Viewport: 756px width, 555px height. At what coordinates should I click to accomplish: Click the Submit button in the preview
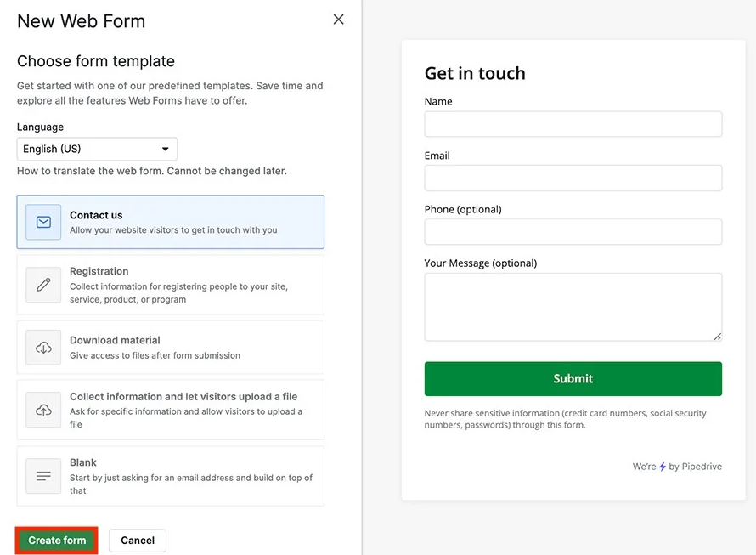573,378
